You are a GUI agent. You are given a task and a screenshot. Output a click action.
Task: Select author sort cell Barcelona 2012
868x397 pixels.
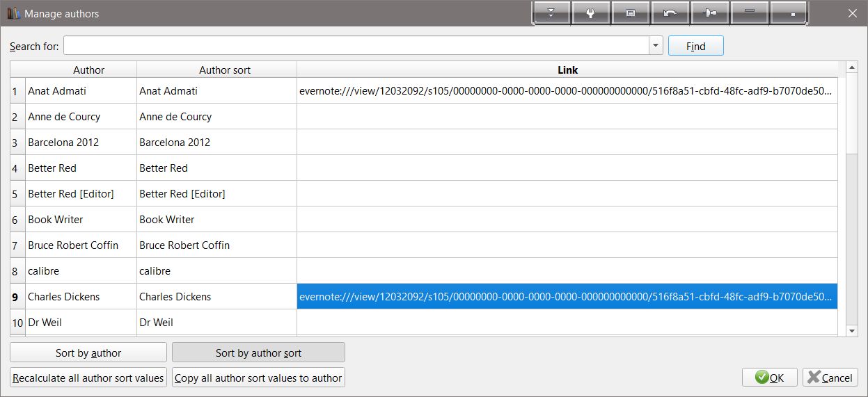(x=216, y=142)
